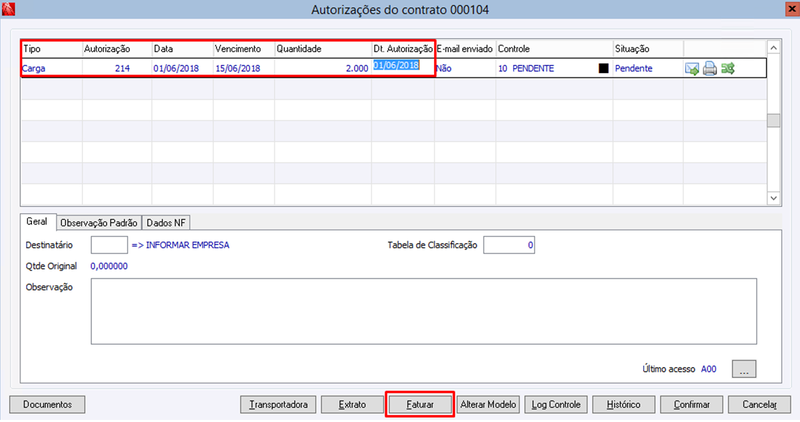This screenshot has width=800, height=422.
Task: Click the Qtde Original value 0,000000
Action: [x=109, y=266]
